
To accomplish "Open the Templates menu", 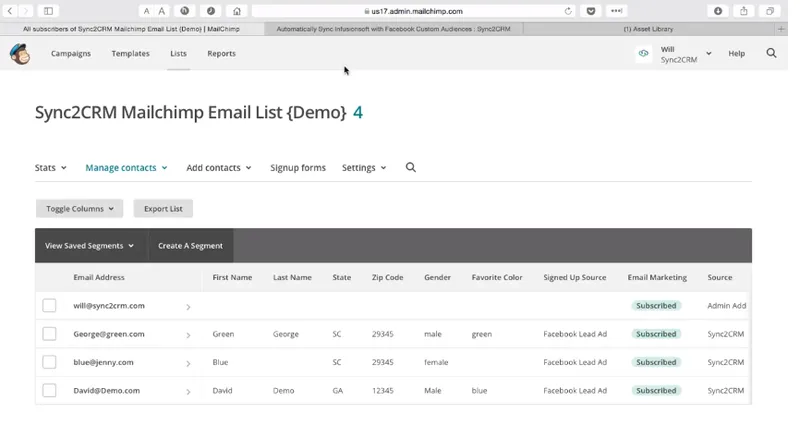I will [x=131, y=53].
